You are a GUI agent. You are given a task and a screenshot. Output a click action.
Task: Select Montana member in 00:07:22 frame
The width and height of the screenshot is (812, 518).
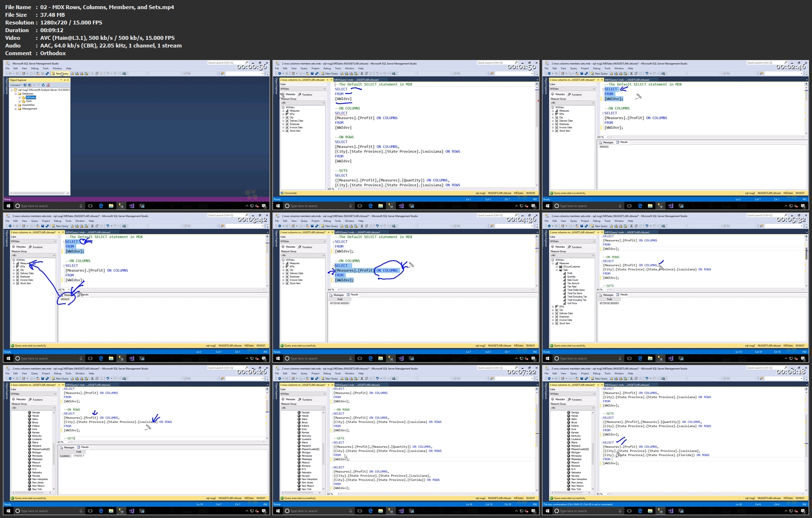306,466
